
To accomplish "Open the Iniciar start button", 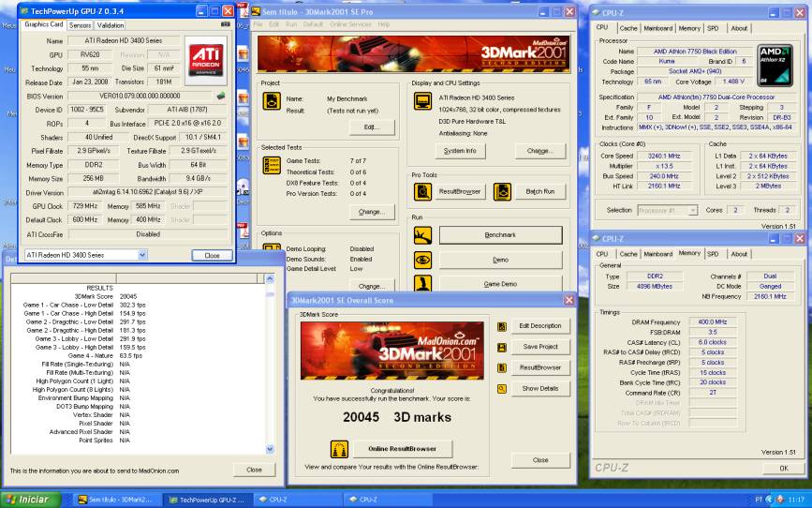I will 30,500.
